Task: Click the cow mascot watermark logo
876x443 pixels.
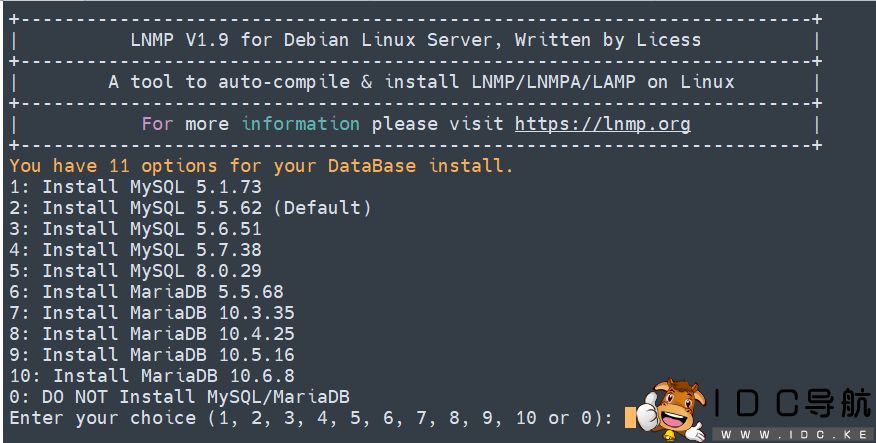Action: click(668, 408)
